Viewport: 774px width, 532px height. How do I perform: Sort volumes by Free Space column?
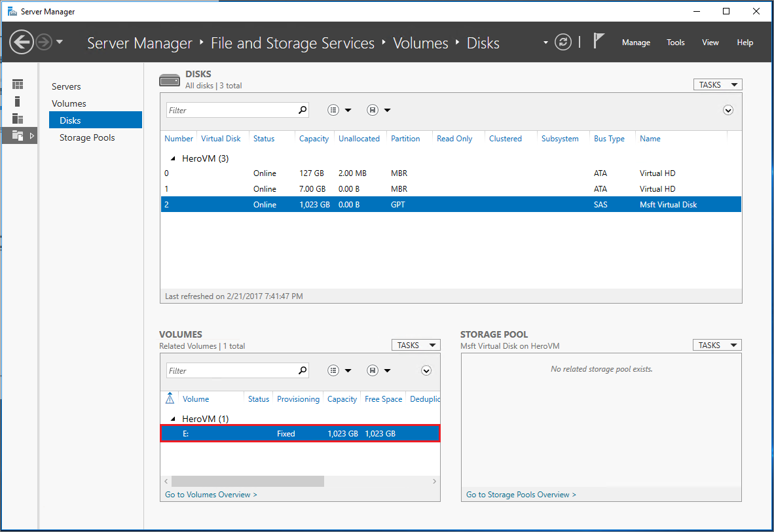pyautogui.click(x=383, y=399)
